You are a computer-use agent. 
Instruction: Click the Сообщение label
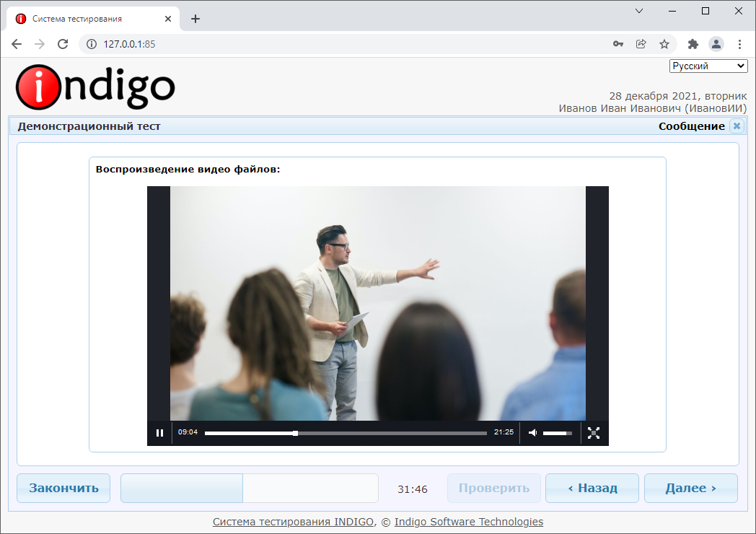691,126
